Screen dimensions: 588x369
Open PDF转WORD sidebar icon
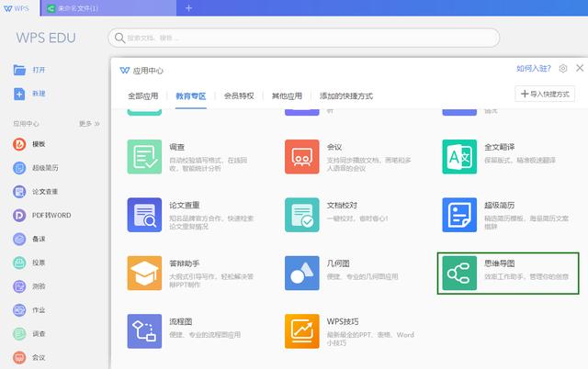[19, 215]
